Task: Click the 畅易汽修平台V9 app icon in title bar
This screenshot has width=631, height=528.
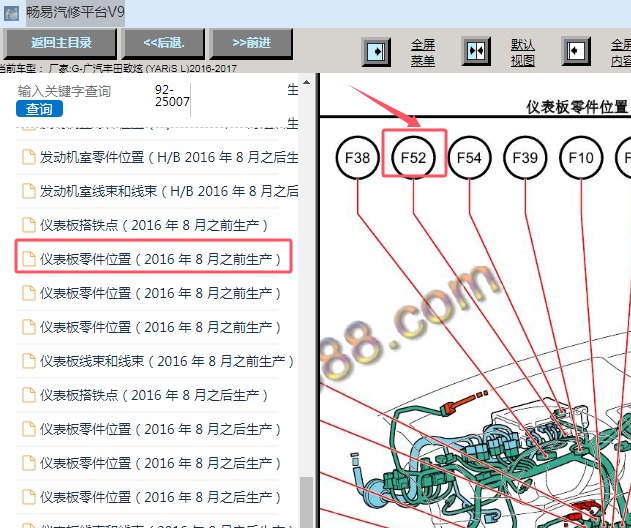Action: click(x=11, y=13)
